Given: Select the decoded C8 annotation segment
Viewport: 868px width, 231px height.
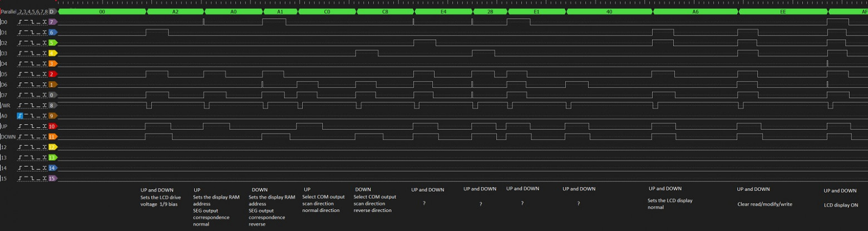Looking at the screenshot, I should [385, 11].
